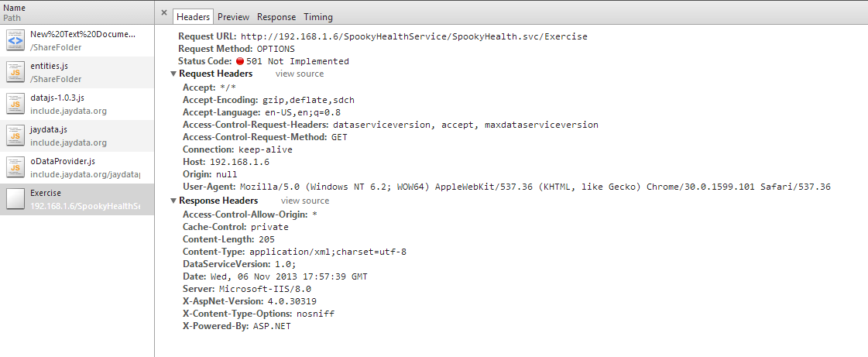Collapse the Response Headers section
The width and height of the screenshot is (868, 357).
173,201
